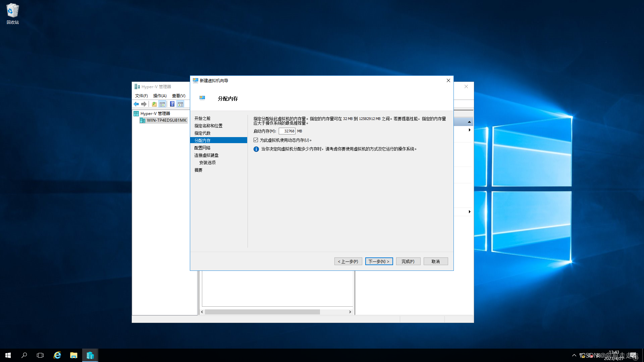Viewport: 644px width, 362px height.
Task: Click the back navigation arrow in Hyper-V toolbar
Action: click(136, 104)
